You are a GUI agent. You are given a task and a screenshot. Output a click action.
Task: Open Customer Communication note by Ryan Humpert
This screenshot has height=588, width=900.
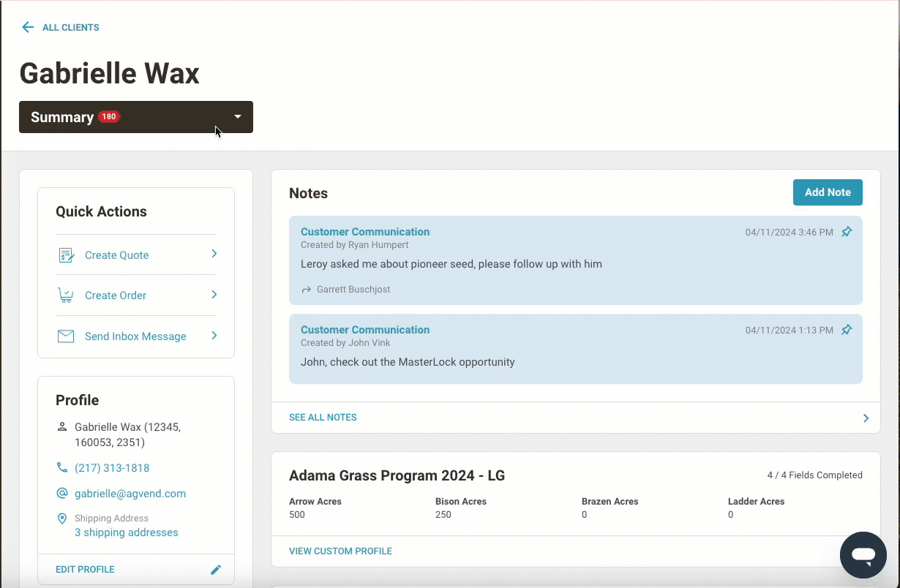pyautogui.click(x=365, y=232)
